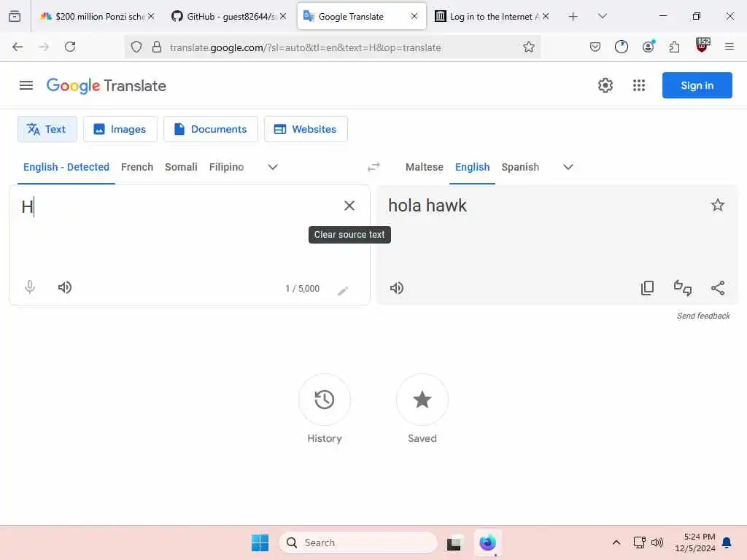This screenshot has height=560, width=747.
Task: Open the clock and date panel
Action: (695, 542)
